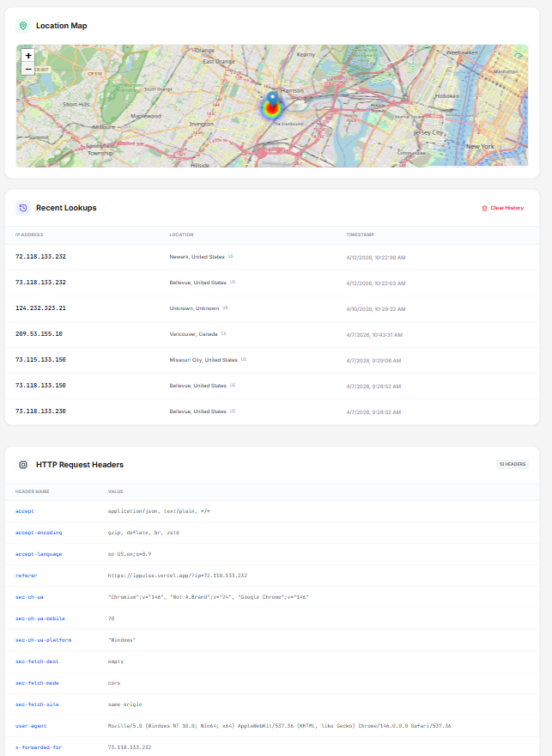552x756 pixels.
Task: Click the Jersey City label on the map
Action: tap(428, 132)
